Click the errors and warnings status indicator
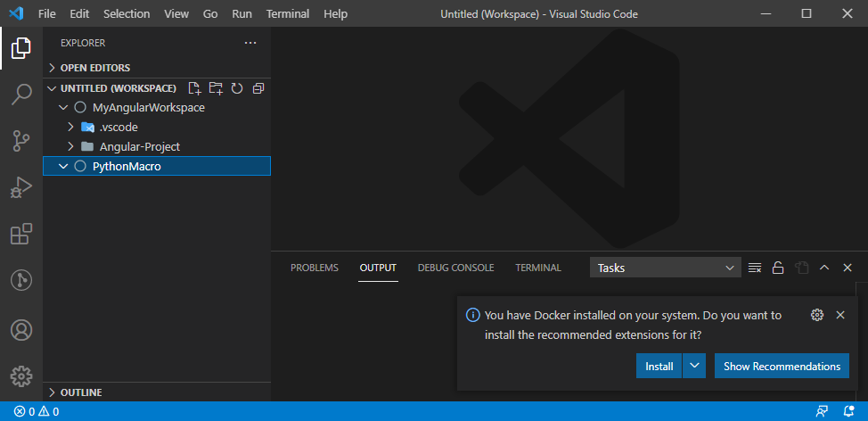 pyautogui.click(x=37, y=411)
